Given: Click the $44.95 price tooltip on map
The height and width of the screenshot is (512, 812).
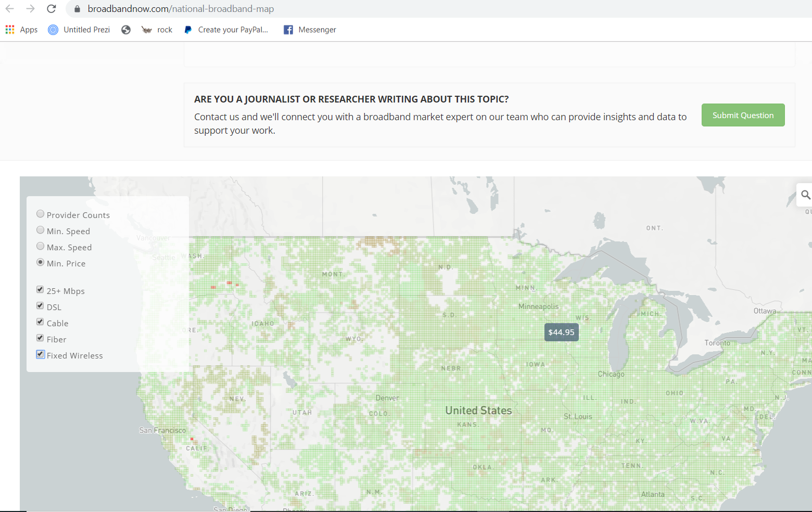Looking at the screenshot, I should (561, 332).
